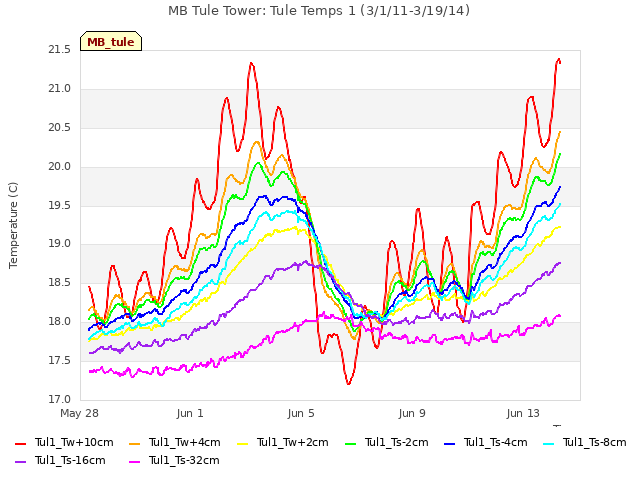Click the 21.5 y-axis tick label
Image resolution: width=640 pixels, height=480 pixels.
pyautogui.click(x=60, y=50)
